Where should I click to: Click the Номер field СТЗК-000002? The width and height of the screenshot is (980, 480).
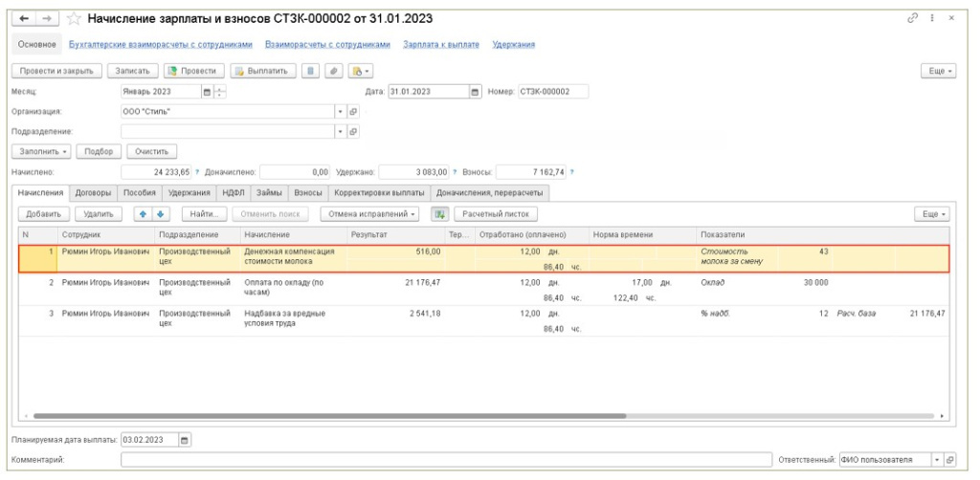pos(552,92)
